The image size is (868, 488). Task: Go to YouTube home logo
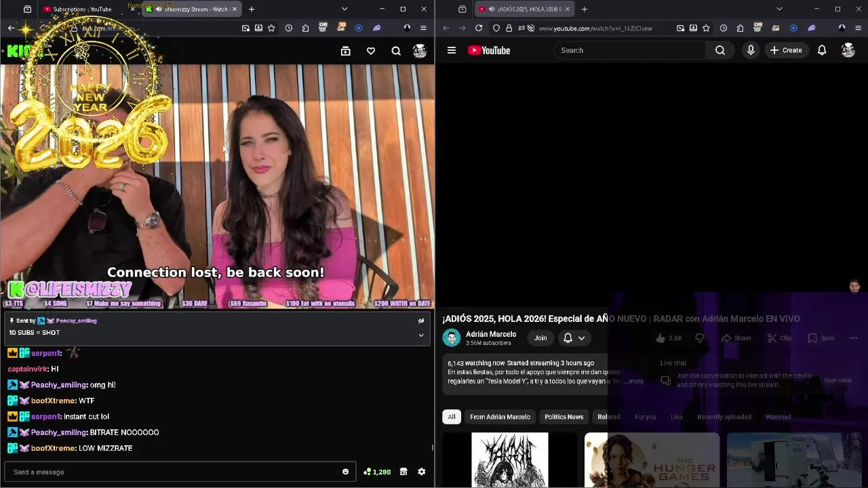pos(489,50)
